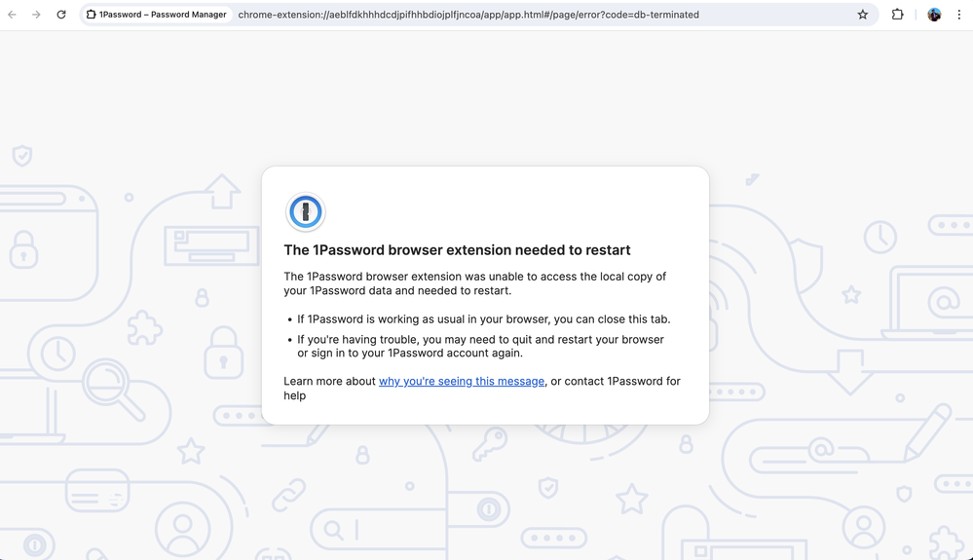The image size is (973, 560).
Task: Open the Chrome profile avatar
Action: coord(934,15)
